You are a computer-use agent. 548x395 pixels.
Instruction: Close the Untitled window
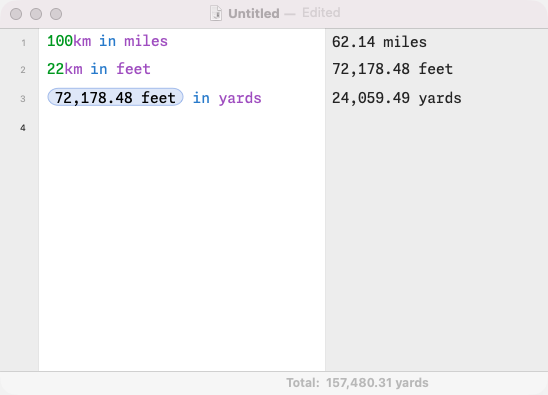coord(16,14)
